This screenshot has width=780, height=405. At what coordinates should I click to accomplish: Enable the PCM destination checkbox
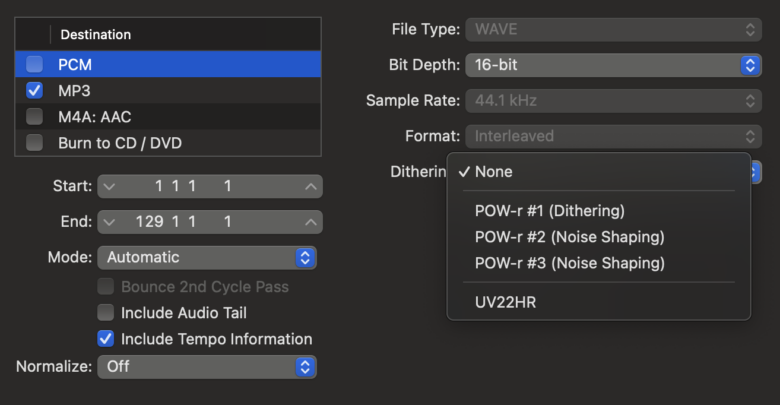(x=35, y=64)
